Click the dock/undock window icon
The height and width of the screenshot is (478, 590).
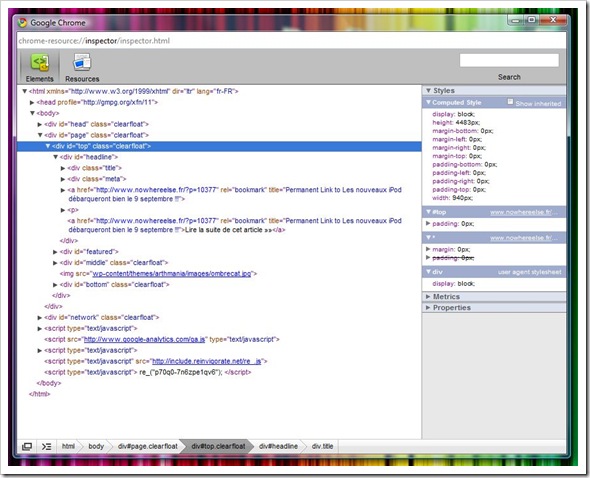(x=27, y=446)
